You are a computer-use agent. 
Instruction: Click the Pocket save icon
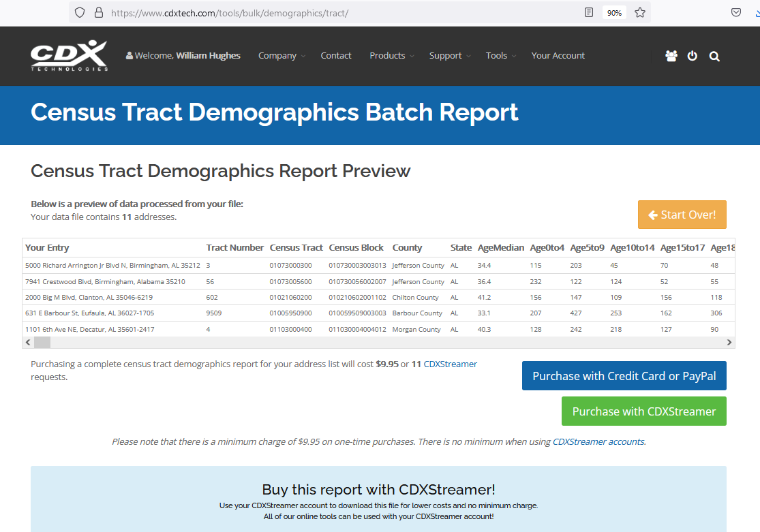[735, 12]
